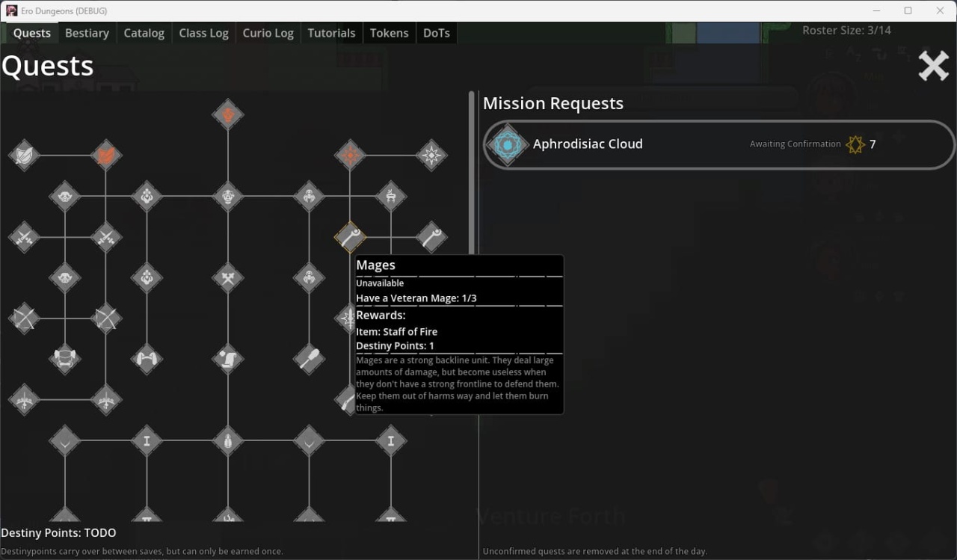Select the white starburst quest node
The height and width of the screenshot is (560, 957).
(x=431, y=156)
